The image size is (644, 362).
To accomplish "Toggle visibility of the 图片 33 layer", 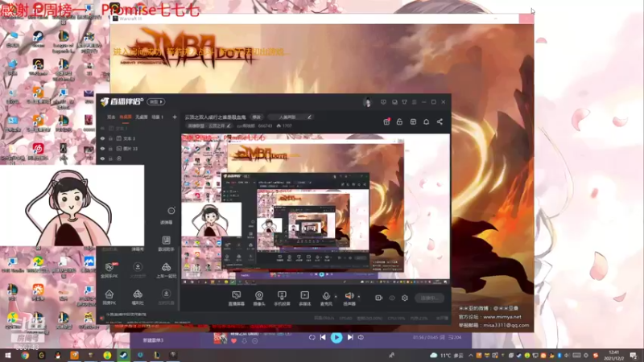I will tap(102, 149).
